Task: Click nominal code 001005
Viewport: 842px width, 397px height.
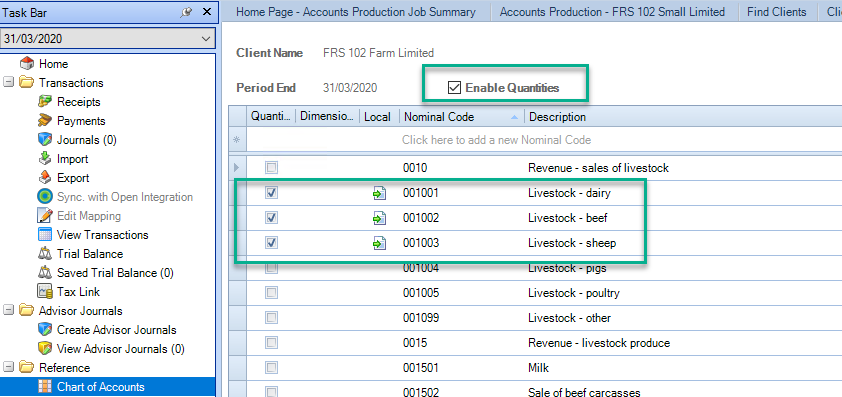Action: click(421, 293)
